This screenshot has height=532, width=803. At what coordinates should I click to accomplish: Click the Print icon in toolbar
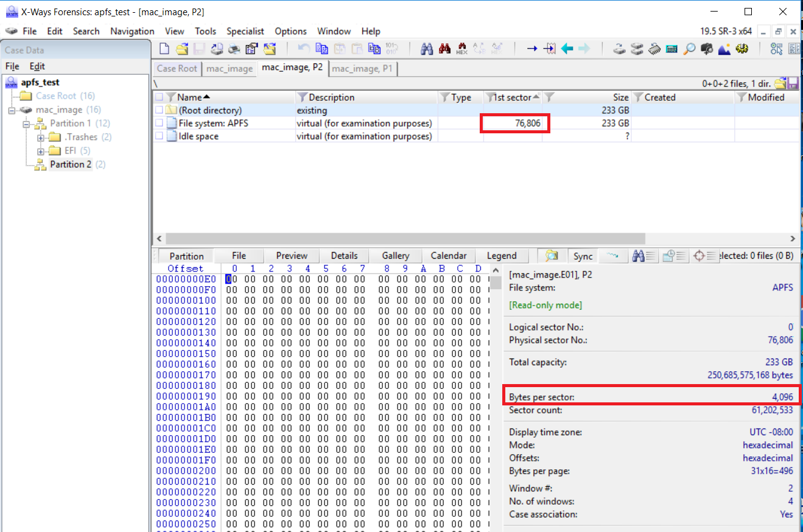point(234,49)
